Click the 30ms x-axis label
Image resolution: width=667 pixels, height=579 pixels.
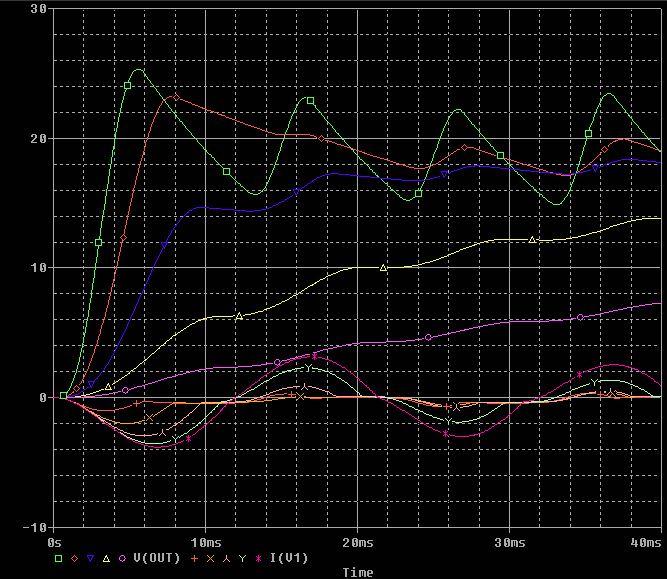(510, 543)
